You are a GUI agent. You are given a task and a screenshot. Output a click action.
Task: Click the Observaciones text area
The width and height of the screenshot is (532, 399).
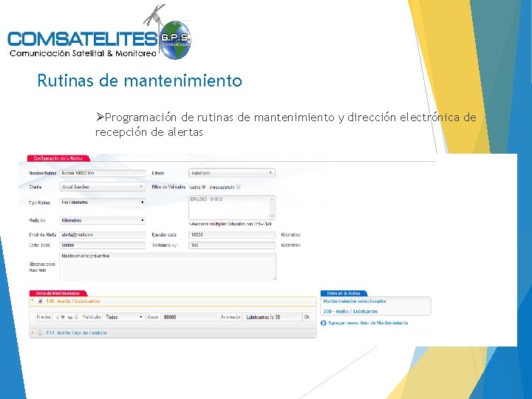[168, 266]
